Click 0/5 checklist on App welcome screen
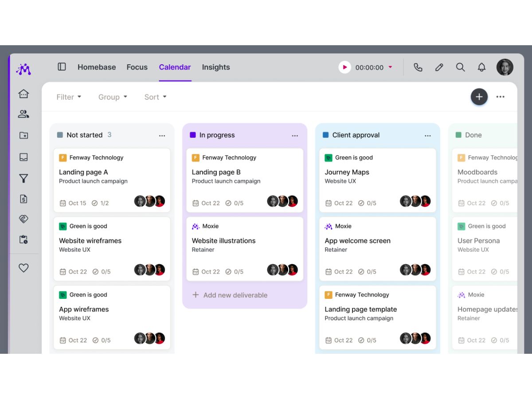The image size is (532, 399). (x=367, y=272)
